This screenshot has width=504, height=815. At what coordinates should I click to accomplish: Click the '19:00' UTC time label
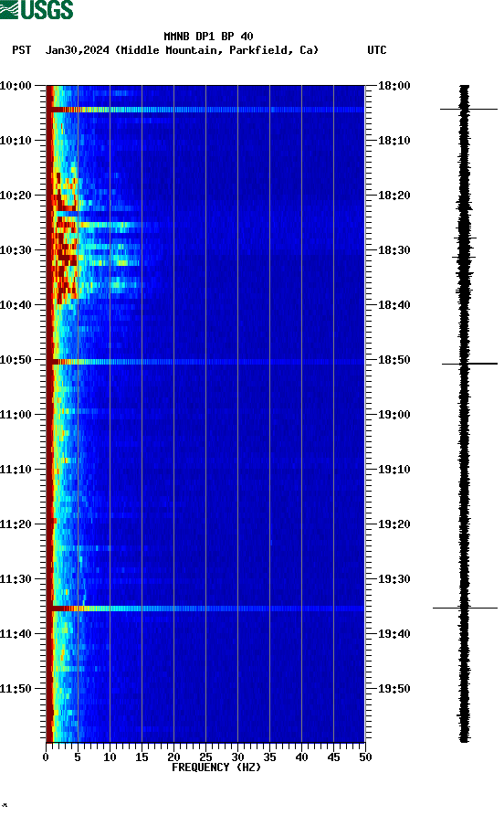point(394,415)
